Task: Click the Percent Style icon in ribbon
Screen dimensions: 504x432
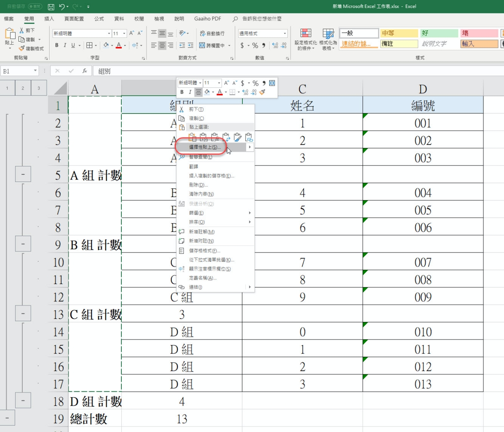Action: (255, 45)
